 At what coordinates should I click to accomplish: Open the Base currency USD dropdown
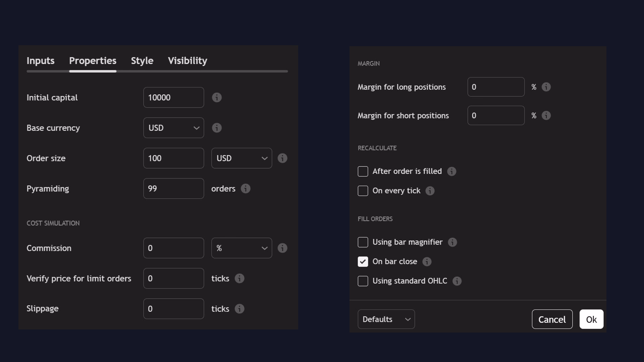(x=174, y=128)
